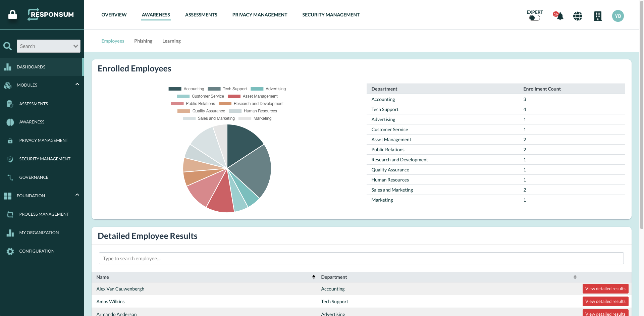Open the search dropdown chevron
The image size is (644, 316).
76,46
